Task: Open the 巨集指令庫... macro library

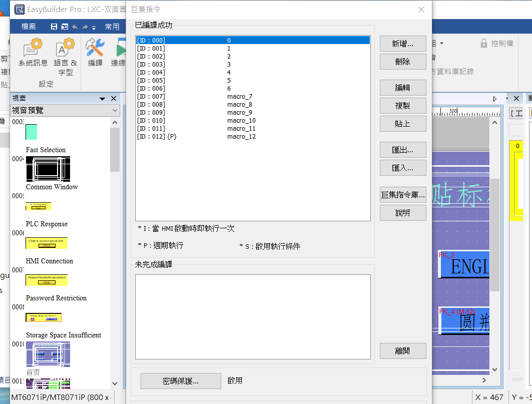Action: coord(402,195)
